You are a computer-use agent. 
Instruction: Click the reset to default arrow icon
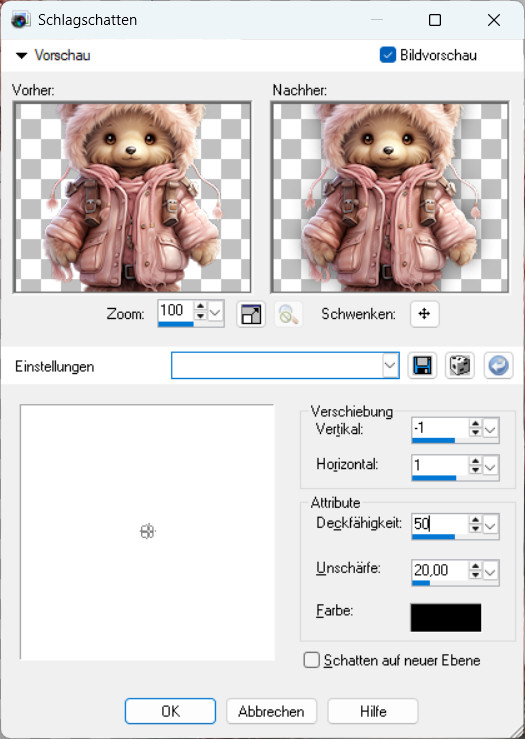coord(498,365)
